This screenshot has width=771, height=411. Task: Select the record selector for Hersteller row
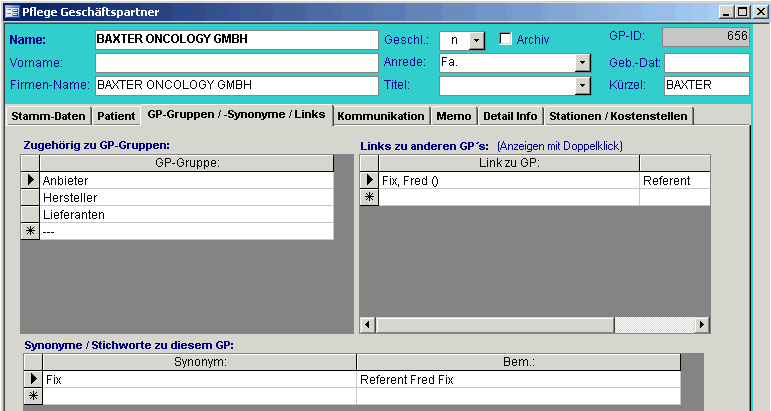30,197
